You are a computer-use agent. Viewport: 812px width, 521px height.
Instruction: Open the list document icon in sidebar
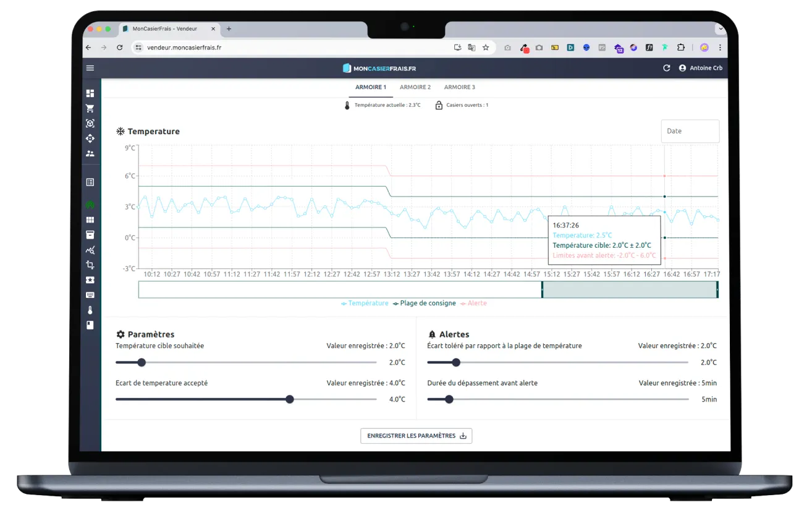(90, 182)
